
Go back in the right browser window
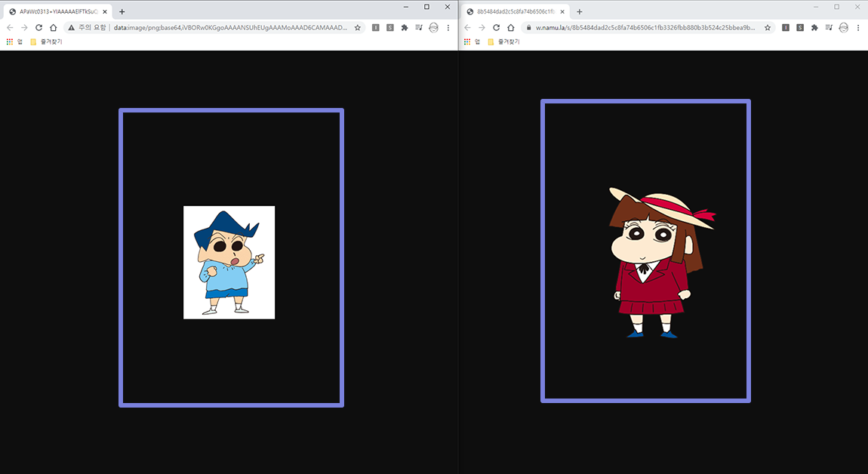tap(467, 28)
